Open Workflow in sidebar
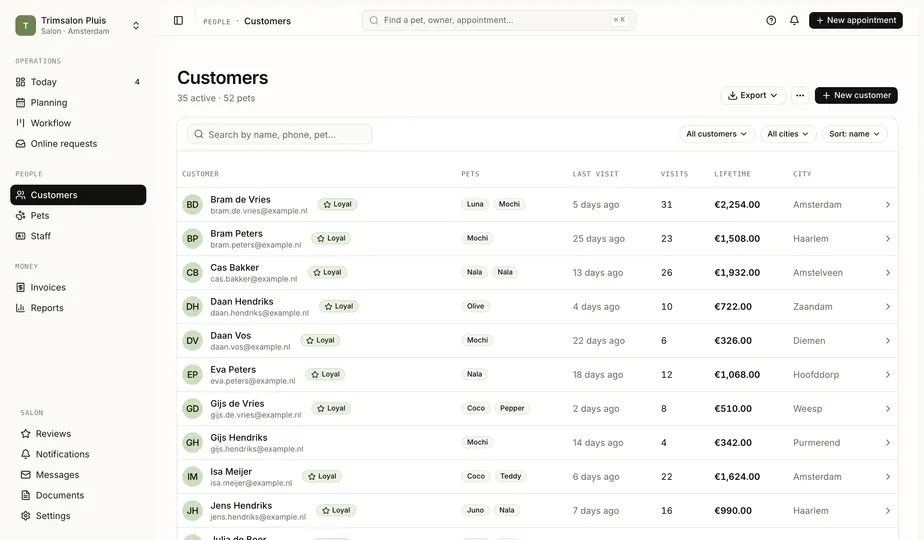924x540 pixels. [x=78, y=123]
